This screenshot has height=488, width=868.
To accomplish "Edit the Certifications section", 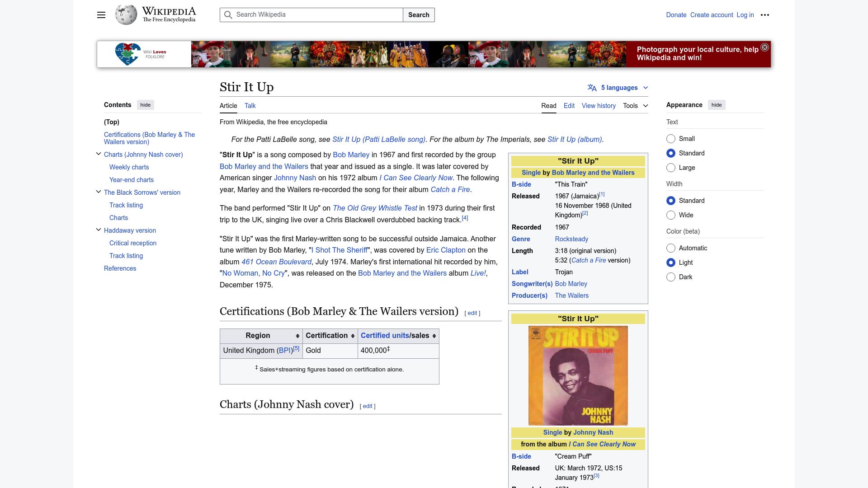I will click(x=472, y=313).
